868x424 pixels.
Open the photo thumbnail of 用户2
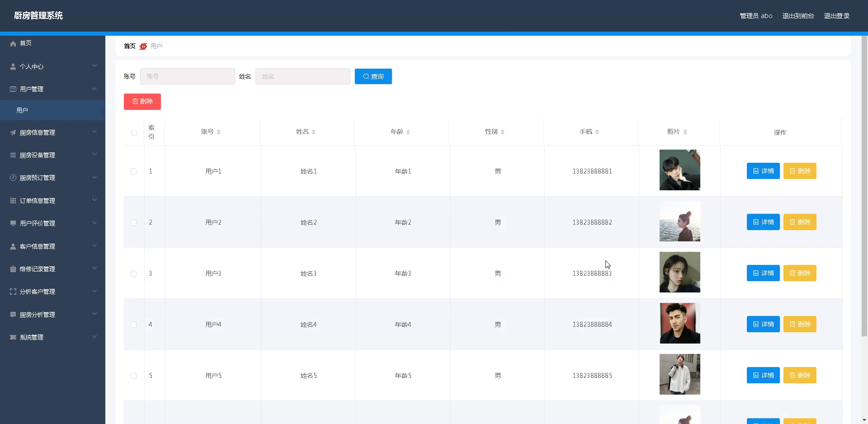pos(679,221)
